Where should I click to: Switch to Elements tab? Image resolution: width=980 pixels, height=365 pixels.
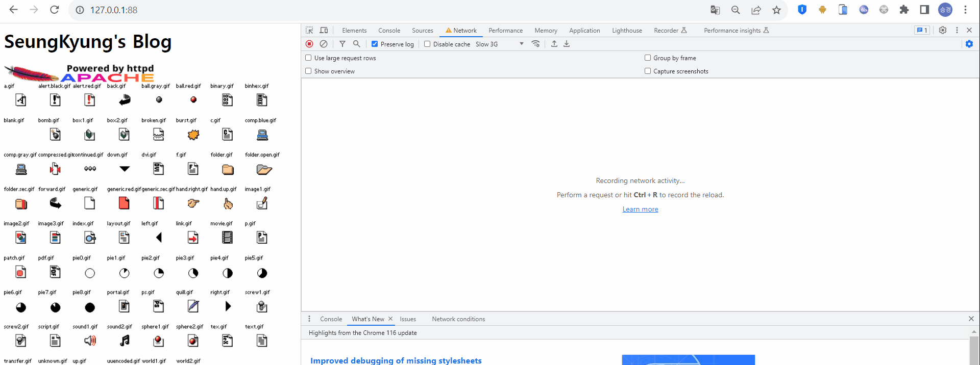[x=354, y=31]
